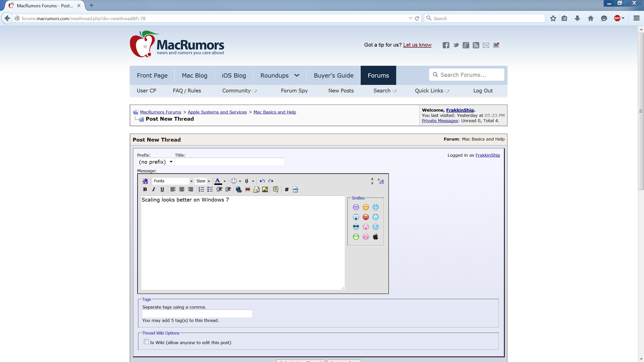This screenshot has height=362, width=644.
Task: Open the smilies dropdown arrow in toolbar
Action: pos(240,181)
